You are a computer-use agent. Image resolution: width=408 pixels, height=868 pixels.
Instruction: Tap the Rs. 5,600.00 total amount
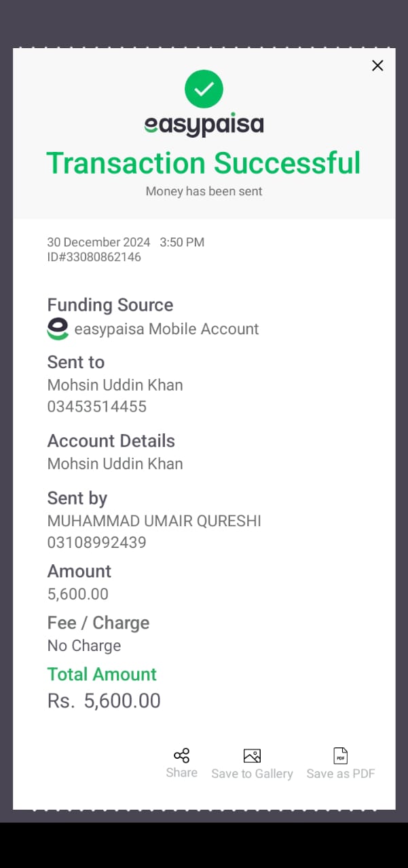(104, 701)
